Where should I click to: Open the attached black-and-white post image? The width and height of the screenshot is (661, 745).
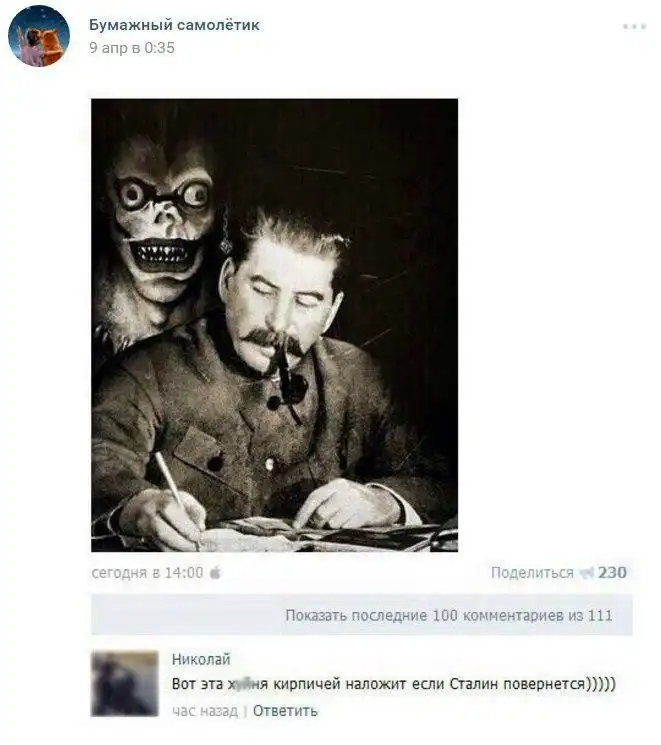click(275, 325)
